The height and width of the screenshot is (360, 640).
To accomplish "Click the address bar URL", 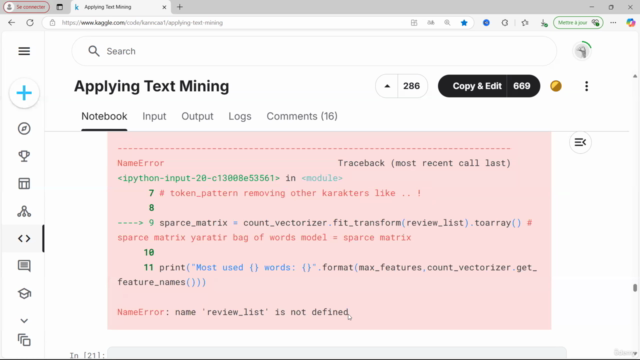I will (142, 23).
